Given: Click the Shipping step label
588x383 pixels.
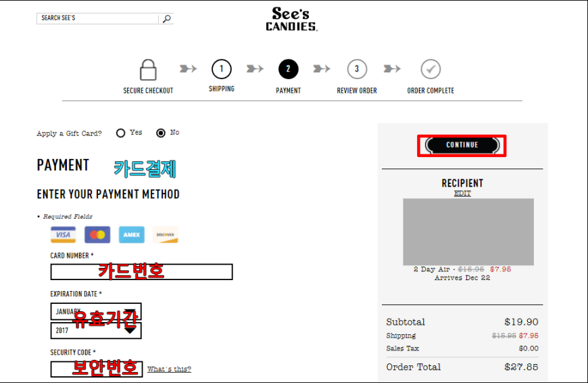Looking at the screenshot, I should (221, 89).
